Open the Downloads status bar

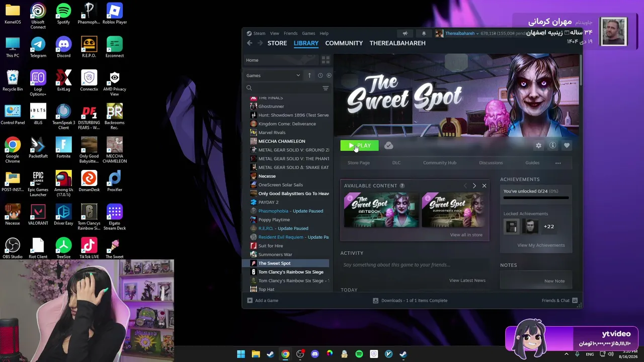point(410,301)
